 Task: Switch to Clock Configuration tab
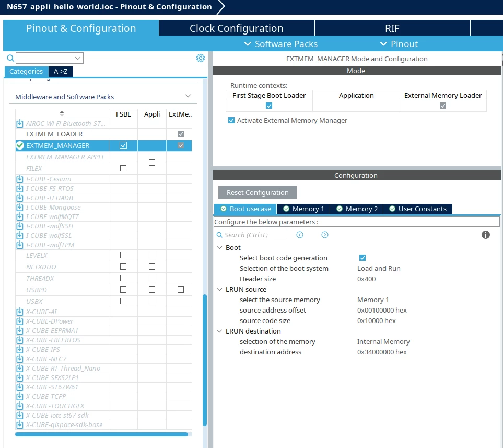[x=237, y=28]
